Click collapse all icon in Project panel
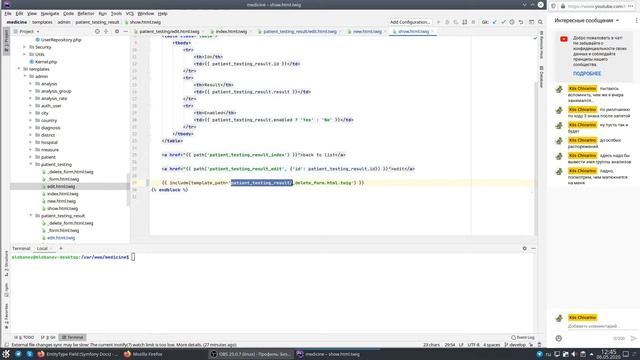Viewport: 640px width, 360px height. pos(106,31)
